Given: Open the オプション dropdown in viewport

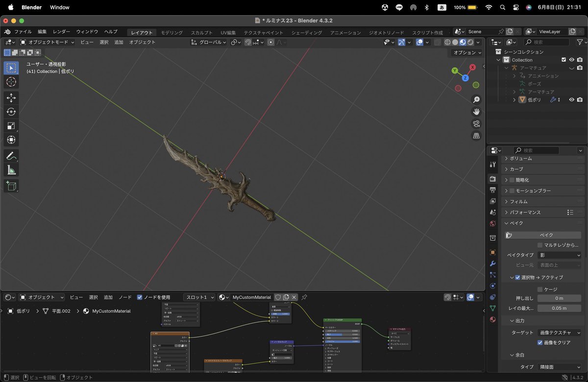Looking at the screenshot, I should tap(466, 52).
